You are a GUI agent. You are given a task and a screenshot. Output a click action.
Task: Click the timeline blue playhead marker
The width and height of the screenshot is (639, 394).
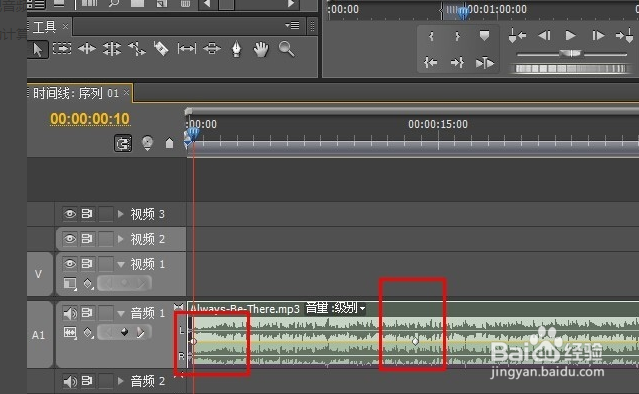(193, 134)
